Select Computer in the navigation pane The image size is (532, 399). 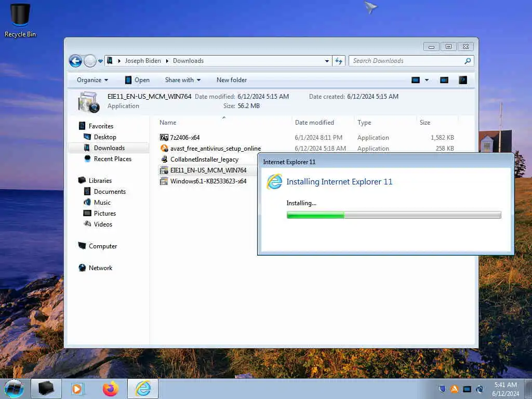click(103, 246)
